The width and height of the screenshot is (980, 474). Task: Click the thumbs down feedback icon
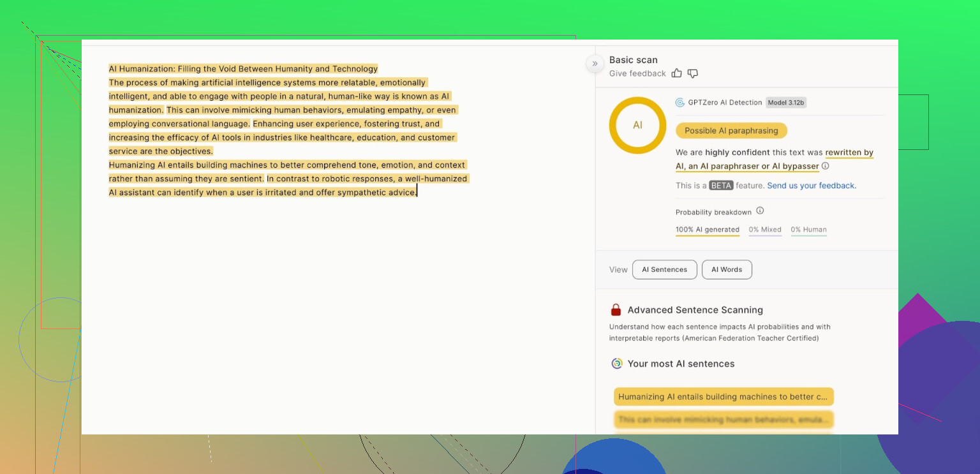click(693, 73)
